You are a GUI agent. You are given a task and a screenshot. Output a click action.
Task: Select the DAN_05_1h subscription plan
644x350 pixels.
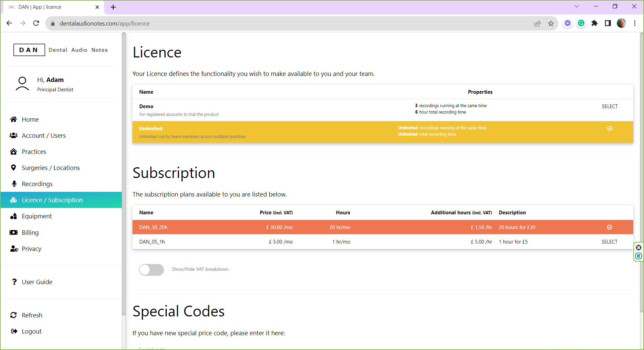coord(609,242)
